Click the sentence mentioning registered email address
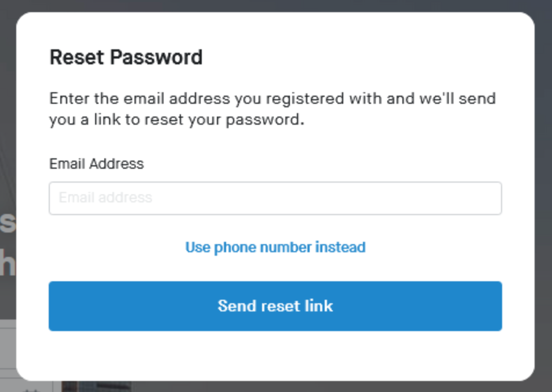This screenshot has height=392, width=552. pyautogui.click(x=272, y=99)
